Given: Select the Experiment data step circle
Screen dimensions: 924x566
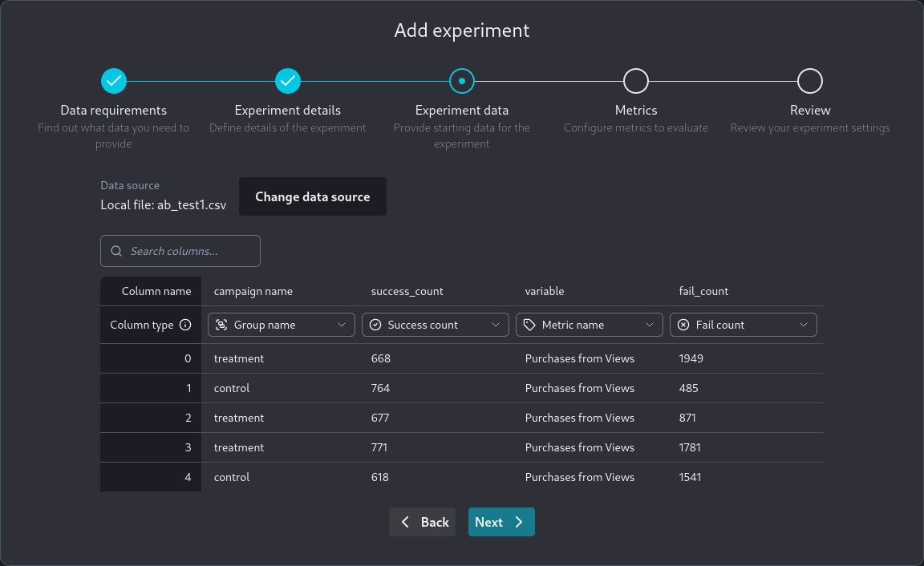Looking at the screenshot, I should coord(462,81).
